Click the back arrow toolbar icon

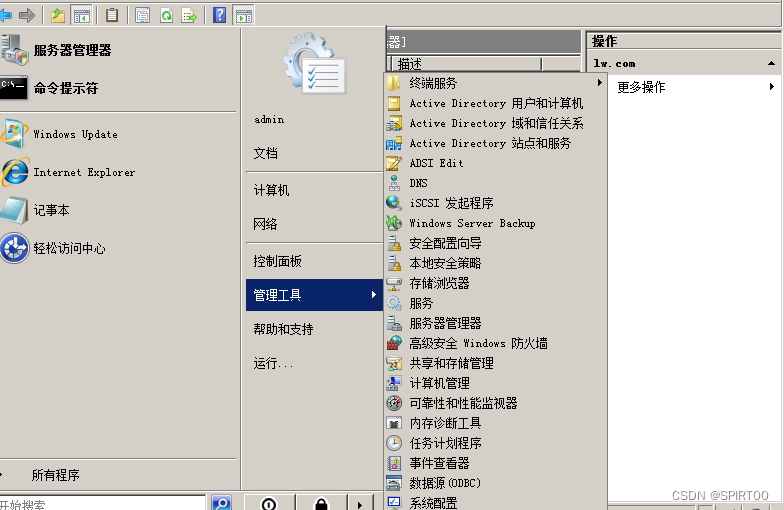[6, 16]
